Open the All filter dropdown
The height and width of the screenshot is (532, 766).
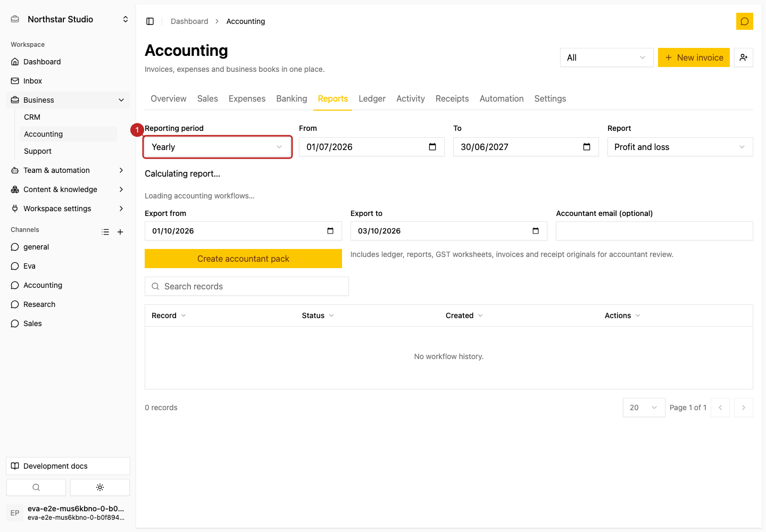(606, 57)
